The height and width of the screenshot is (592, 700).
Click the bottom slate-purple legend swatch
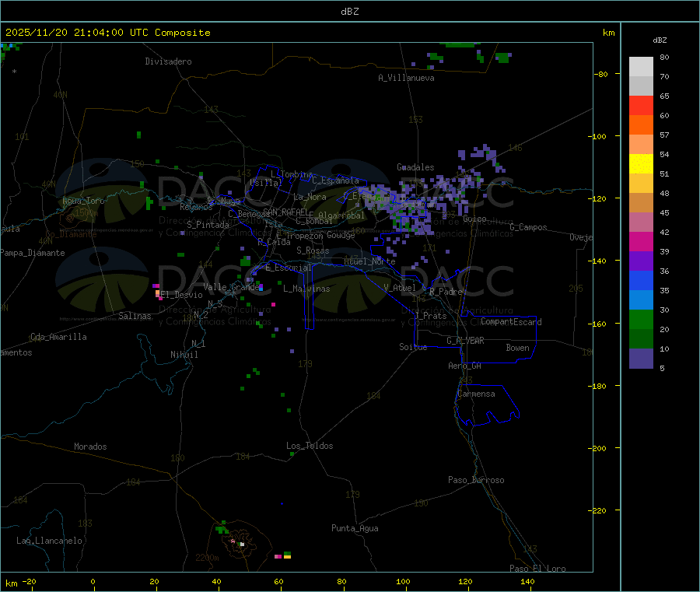(x=641, y=358)
